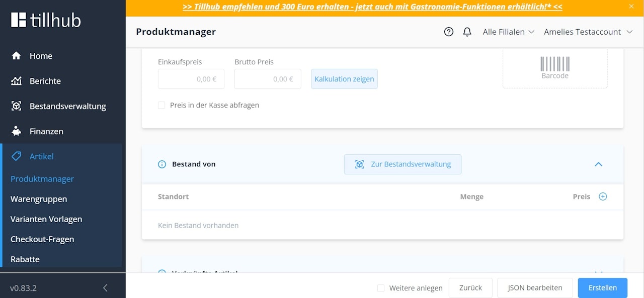Click the info icon beside Bestand von
This screenshot has width=644, height=298.
click(x=161, y=164)
